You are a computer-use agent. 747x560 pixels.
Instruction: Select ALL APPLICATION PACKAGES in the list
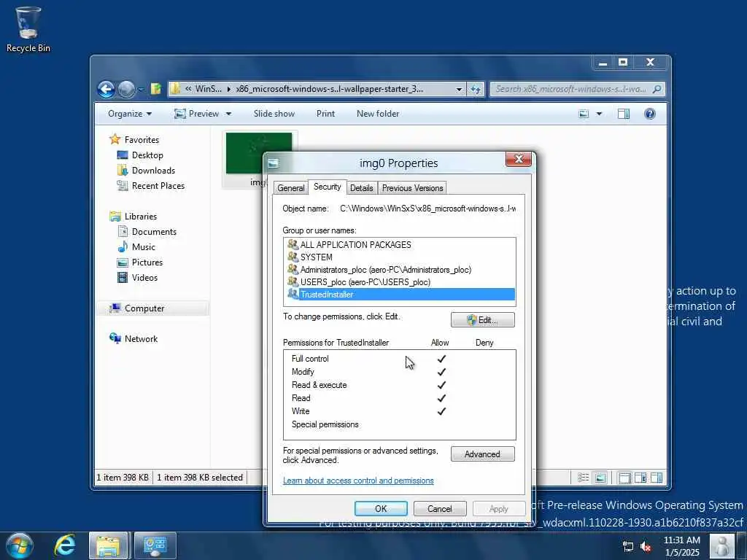coord(355,245)
